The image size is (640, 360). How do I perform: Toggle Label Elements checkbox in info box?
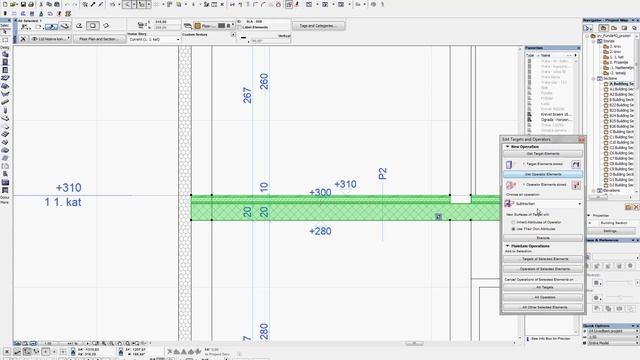240,27
